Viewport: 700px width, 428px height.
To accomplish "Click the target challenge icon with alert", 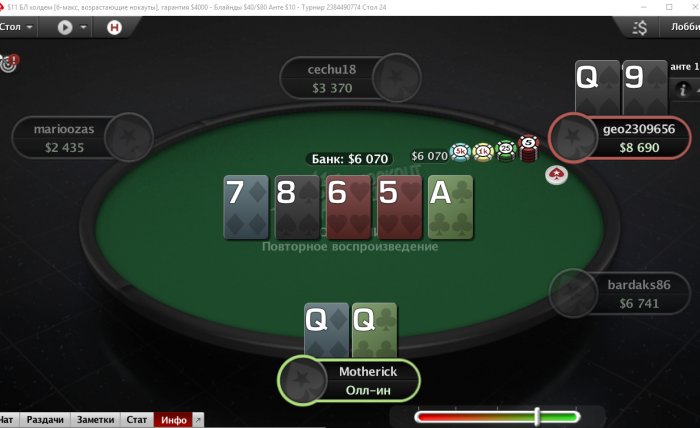I will click(x=9, y=63).
